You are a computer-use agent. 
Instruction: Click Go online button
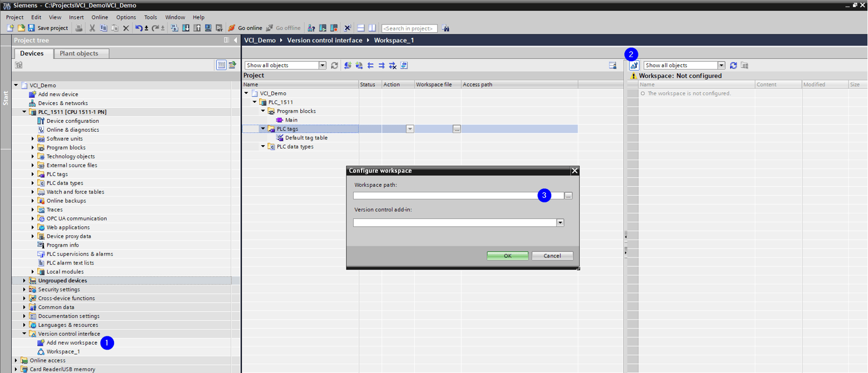(245, 28)
